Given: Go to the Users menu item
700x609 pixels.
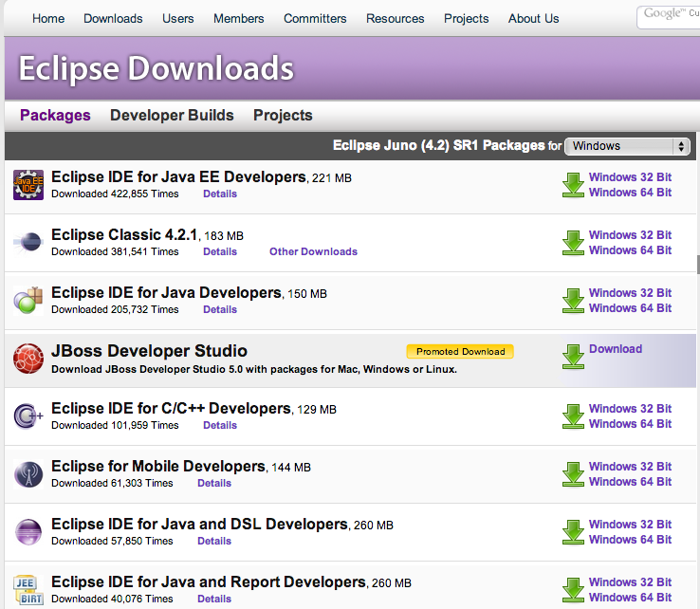Looking at the screenshot, I should [x=178, y=18].
